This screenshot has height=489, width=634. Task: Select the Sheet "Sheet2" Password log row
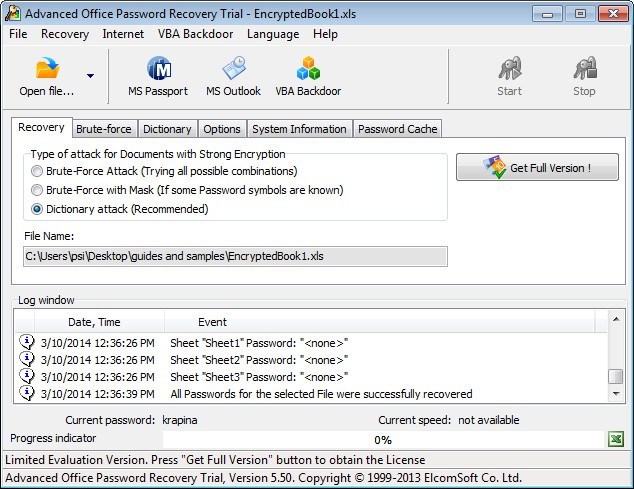(311, 360)
